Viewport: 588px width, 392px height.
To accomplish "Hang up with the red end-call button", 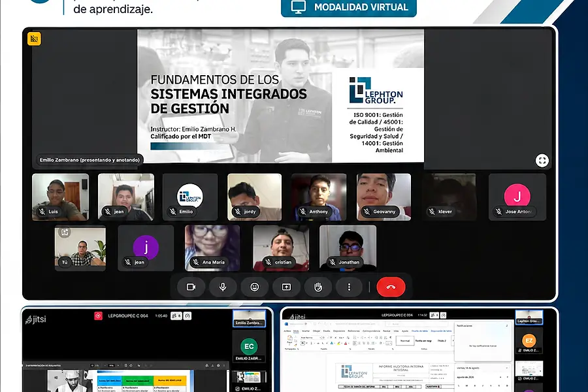I will [391, 287].
